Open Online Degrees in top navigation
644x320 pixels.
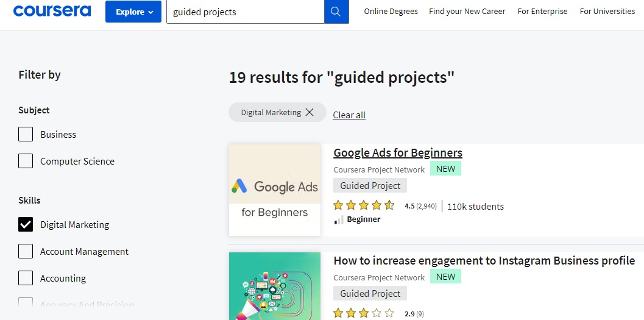[391, 12]
